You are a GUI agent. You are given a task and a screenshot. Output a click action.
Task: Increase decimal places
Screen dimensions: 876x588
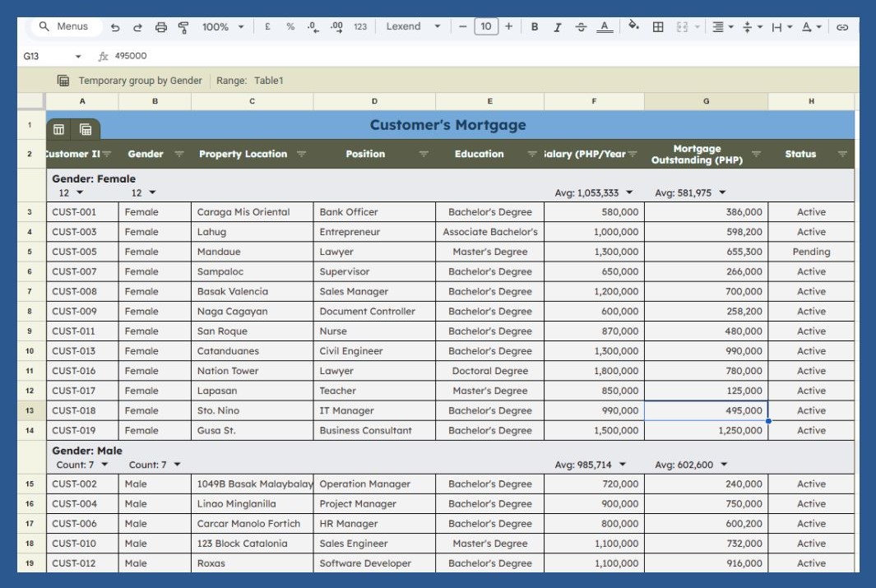point(336,27)
